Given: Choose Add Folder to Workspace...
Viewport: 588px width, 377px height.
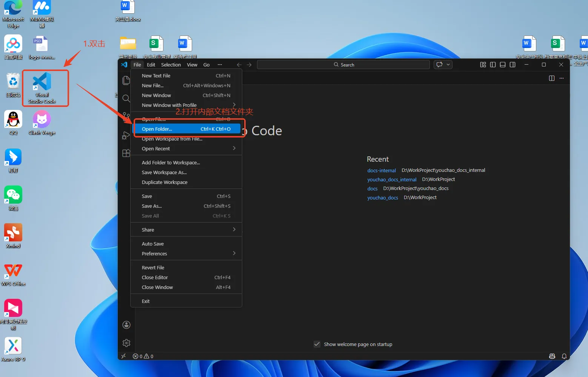Looking at the screenshot, I should click(186, 162).
